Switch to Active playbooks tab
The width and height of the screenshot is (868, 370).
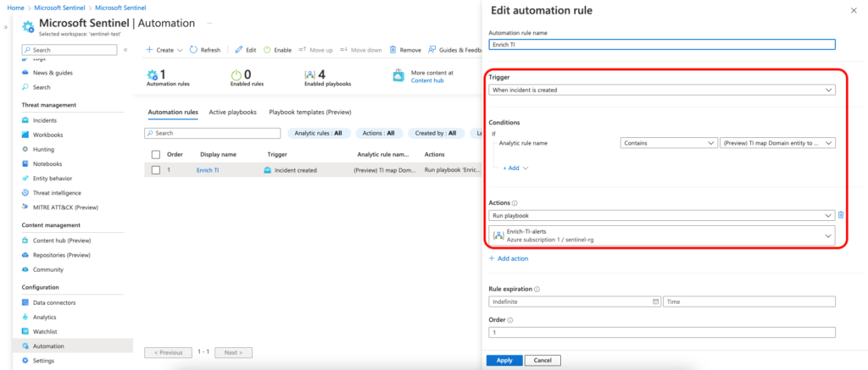click(232, 112)
